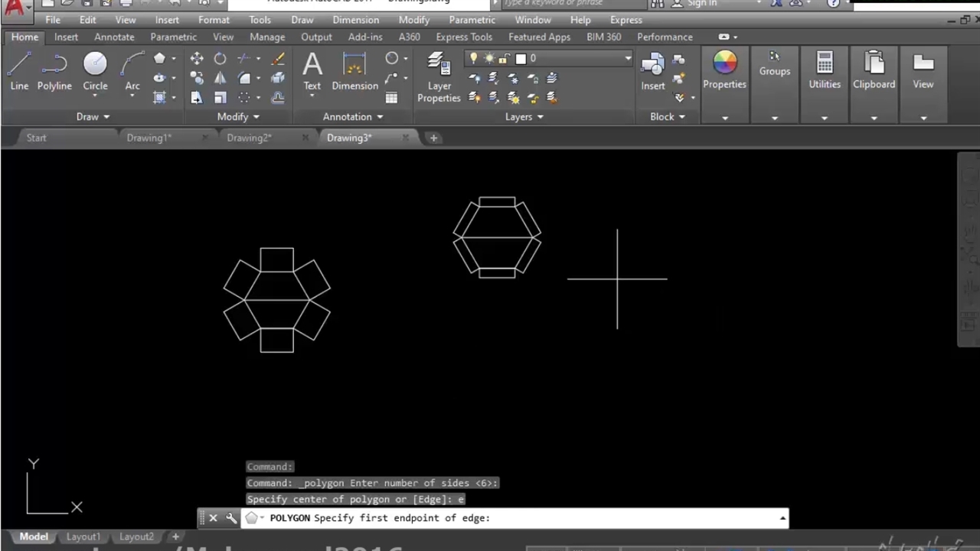Viewport: 980px width, 551px height.
Task: Click layer 0 color swatch
Action: [x=521, y=58]
